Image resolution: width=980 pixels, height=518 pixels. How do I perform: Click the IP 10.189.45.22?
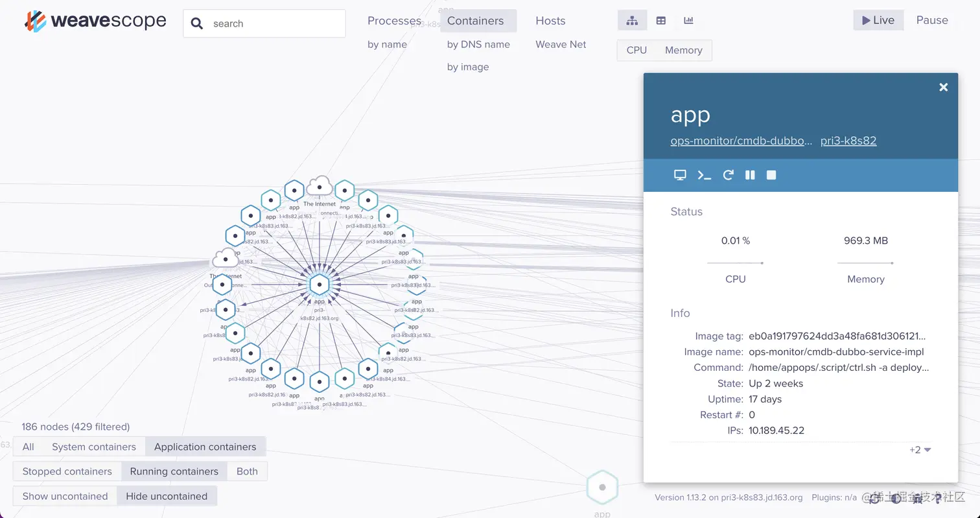pyautogui.click(x=776, y=430)
